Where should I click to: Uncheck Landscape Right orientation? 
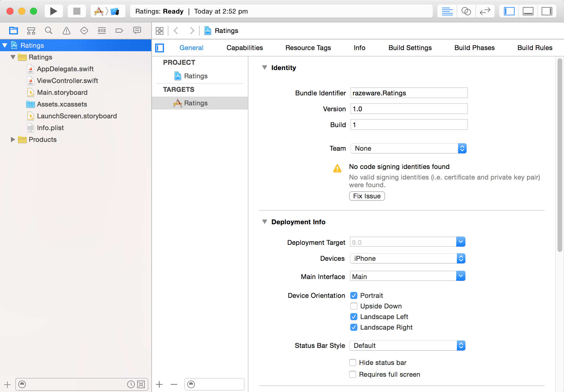click(354, 327)
